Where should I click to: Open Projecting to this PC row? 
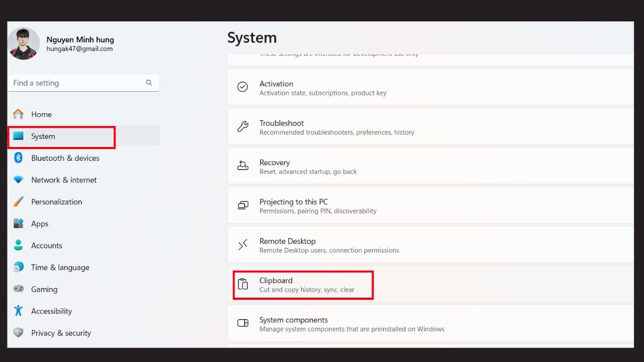[x=430, y=205]
